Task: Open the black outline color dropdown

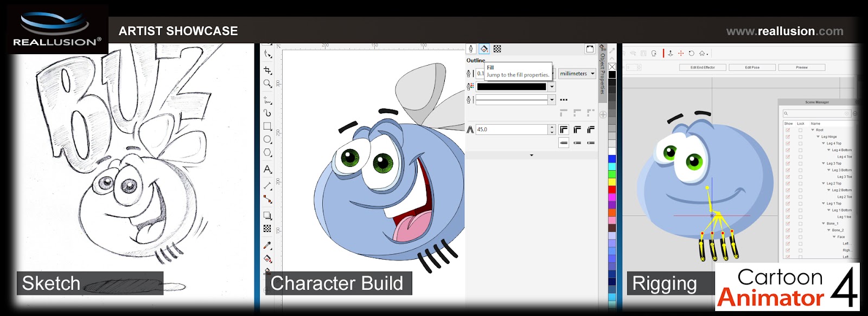Action: pos(552,87)
